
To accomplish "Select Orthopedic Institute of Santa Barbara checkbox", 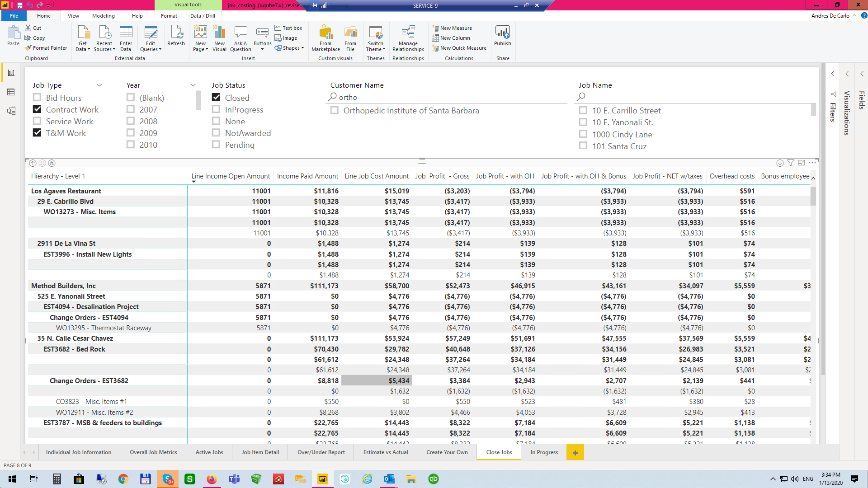I will (x=335, y=110).
